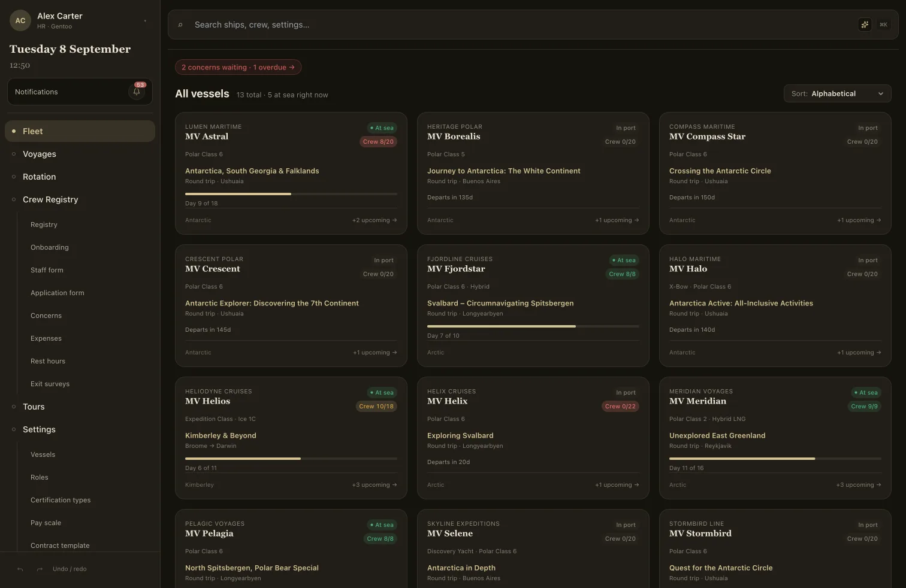Click the redo arrow icon
The width and height of the screenshot is (906, 588).
[40, 569]
